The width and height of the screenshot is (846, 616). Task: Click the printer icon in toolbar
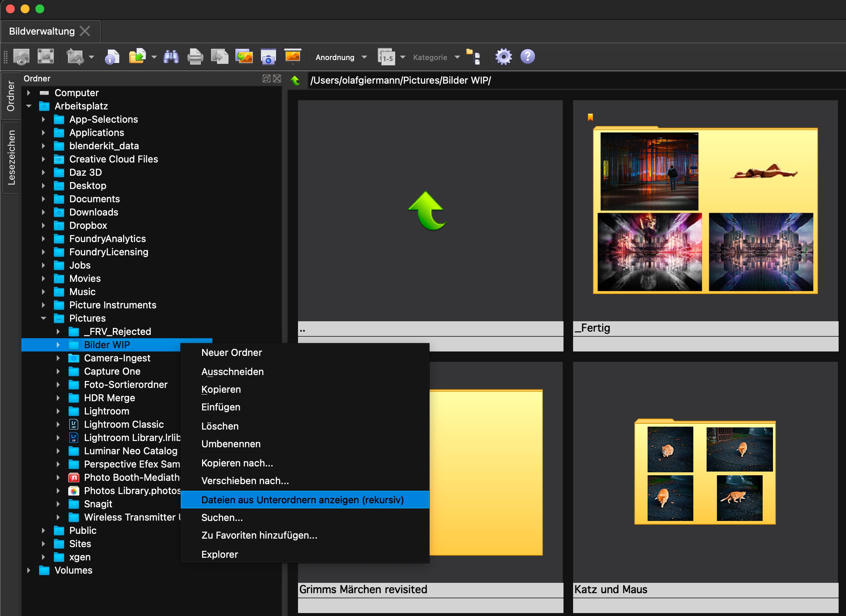(195, 57)
